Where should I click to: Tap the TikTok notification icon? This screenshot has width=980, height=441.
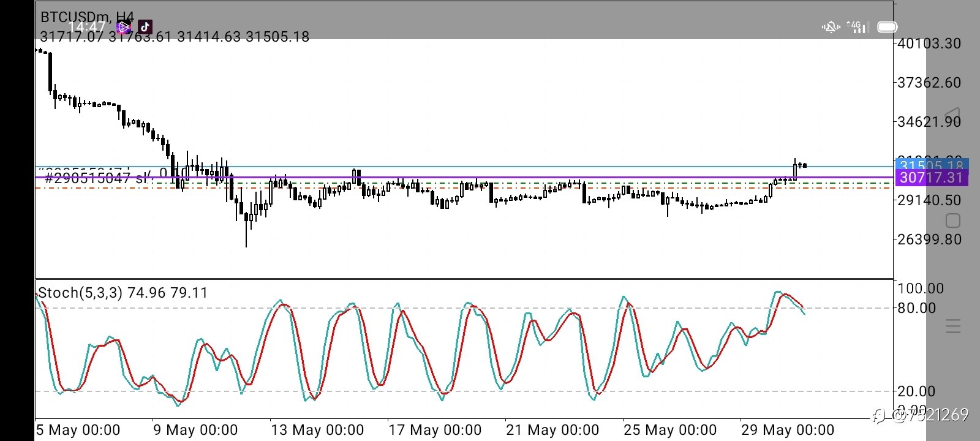(145, 26)
